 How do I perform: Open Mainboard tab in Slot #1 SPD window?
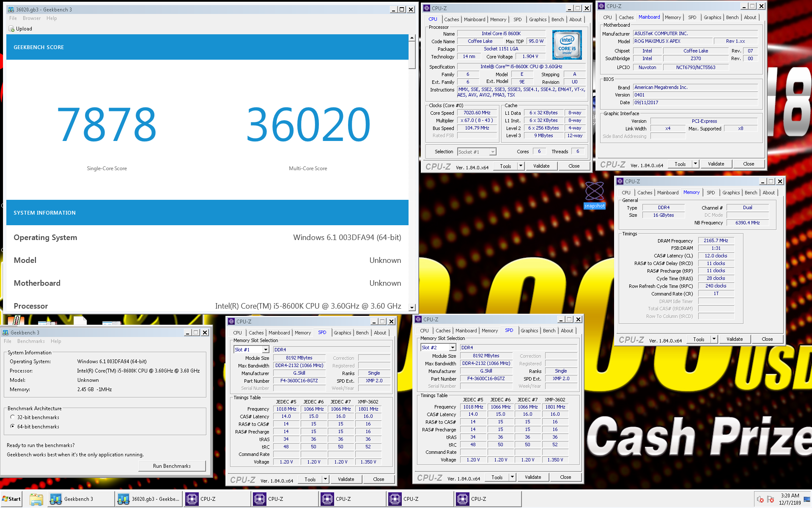pos(279,333)
